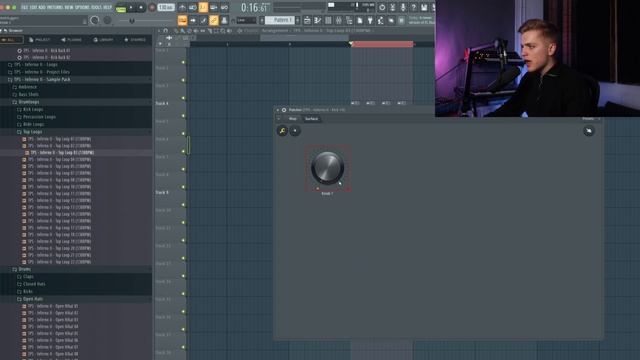Open the Channel rack view icon

click(328, 20)
